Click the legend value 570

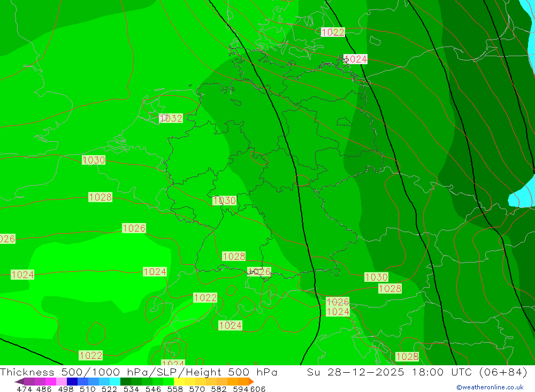196,389
